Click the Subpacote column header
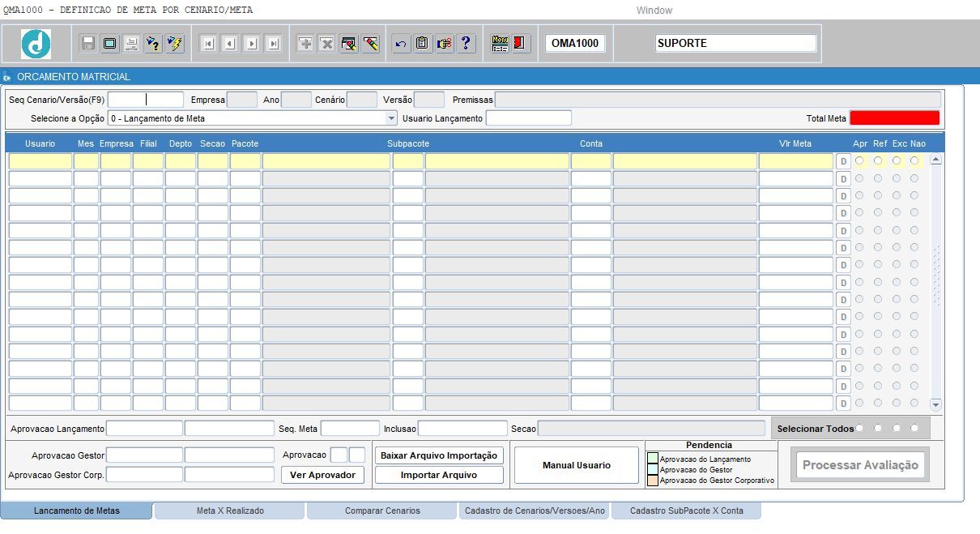The height and width of the screenshot is (534, 980). 408,143
